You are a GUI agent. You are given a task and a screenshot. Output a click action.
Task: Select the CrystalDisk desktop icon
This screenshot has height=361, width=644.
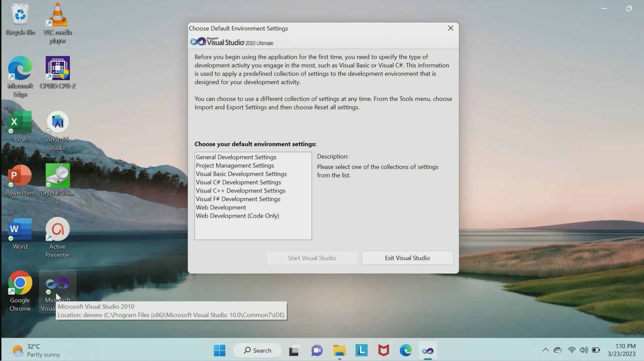tap(58, 184)
